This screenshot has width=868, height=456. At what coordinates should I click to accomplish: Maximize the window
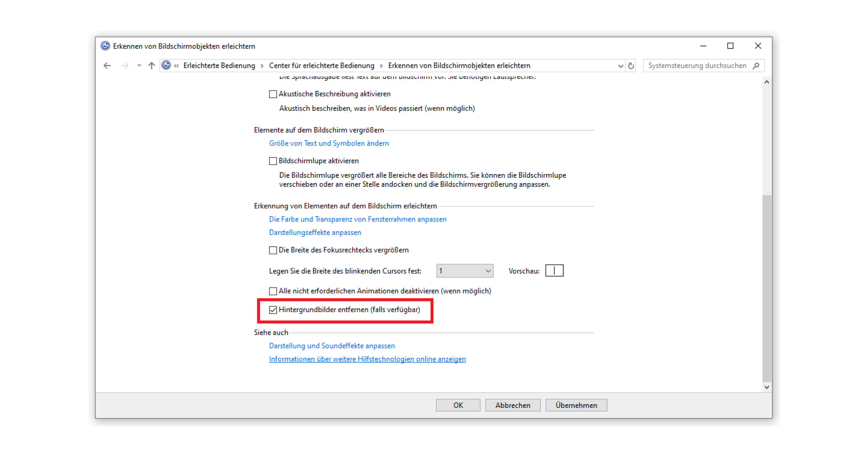coord(730,46)
